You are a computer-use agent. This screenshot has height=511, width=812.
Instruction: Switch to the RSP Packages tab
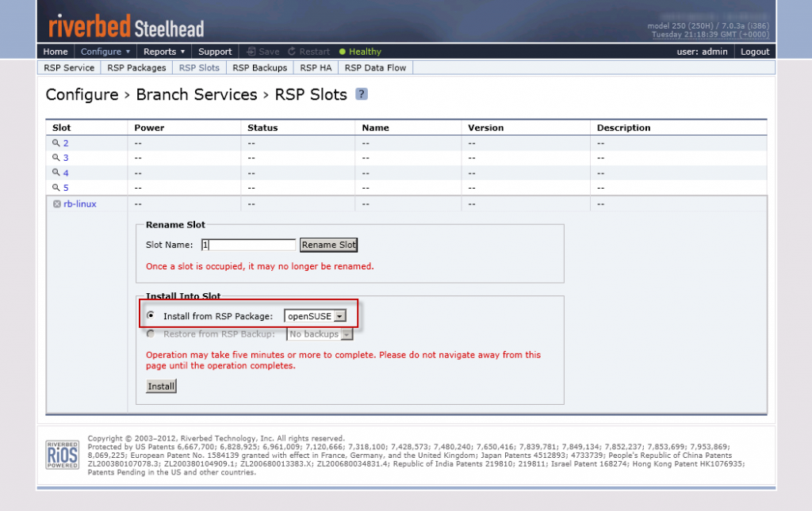click(x=136, y=68)
